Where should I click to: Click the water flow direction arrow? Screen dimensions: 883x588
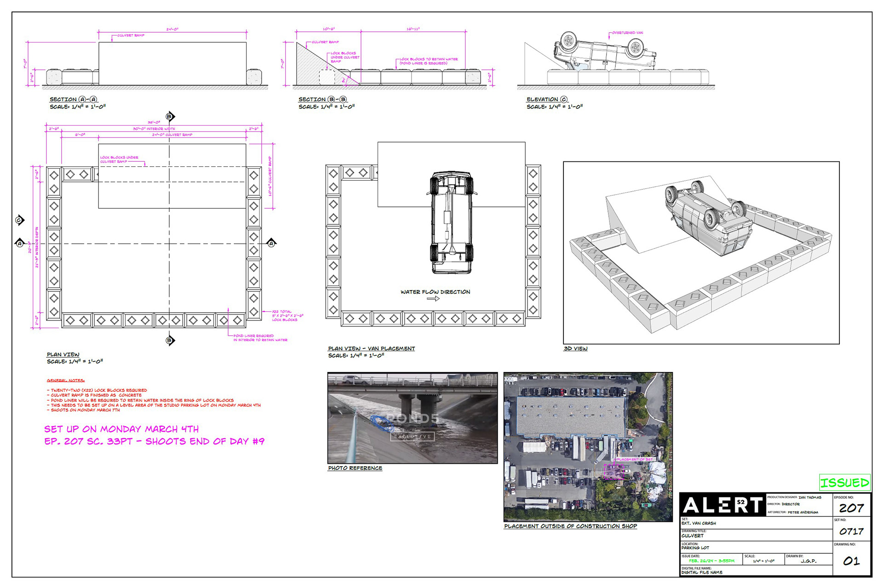(x=433, y=299)
